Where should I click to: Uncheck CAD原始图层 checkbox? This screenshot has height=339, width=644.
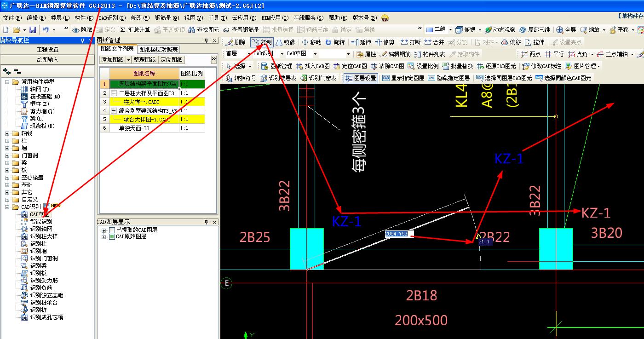[112, 236]
